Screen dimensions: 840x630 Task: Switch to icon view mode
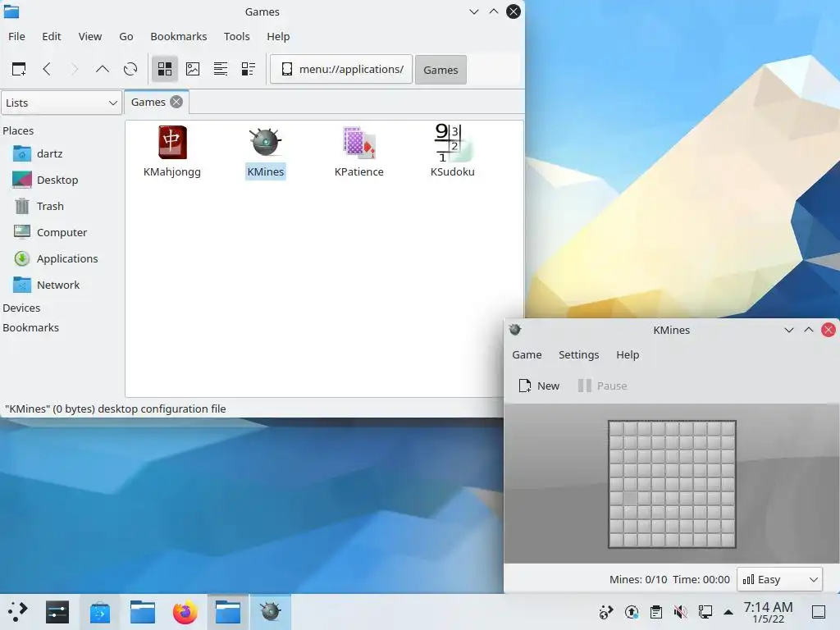[164, 69]
